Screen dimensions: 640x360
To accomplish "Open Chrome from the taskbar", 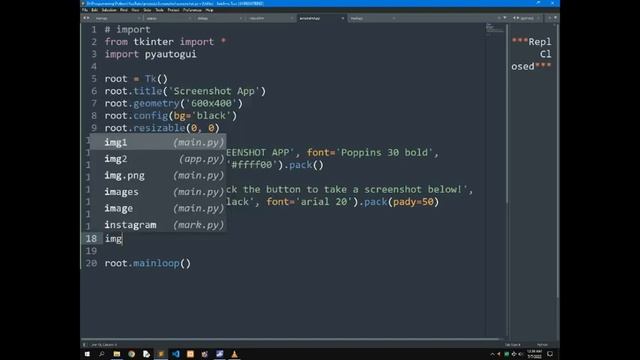I will [x=131, y=354].
